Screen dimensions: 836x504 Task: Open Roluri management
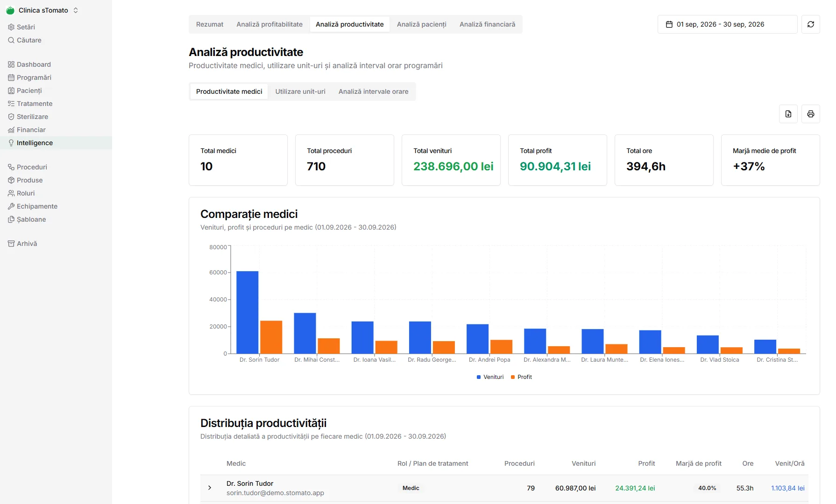pos(21,193)
